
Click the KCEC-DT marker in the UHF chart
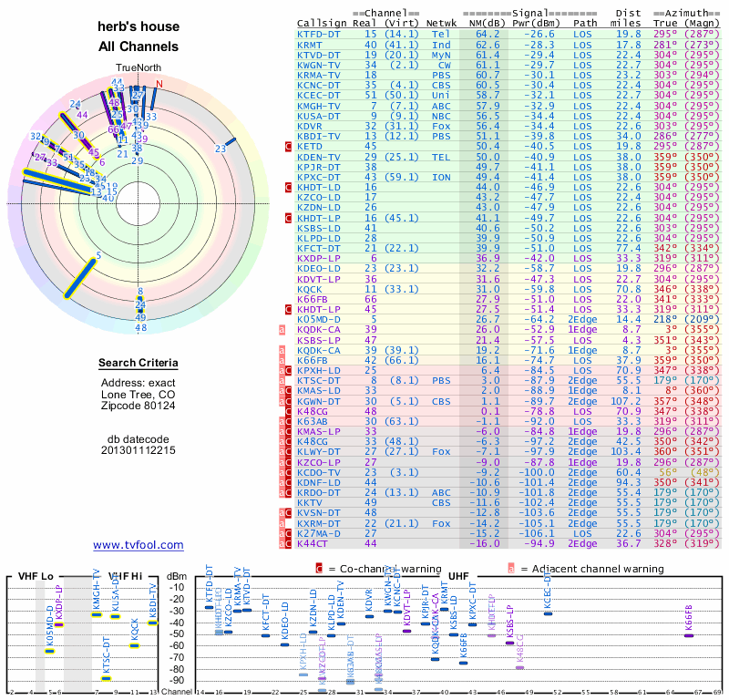tap(549, 613)
